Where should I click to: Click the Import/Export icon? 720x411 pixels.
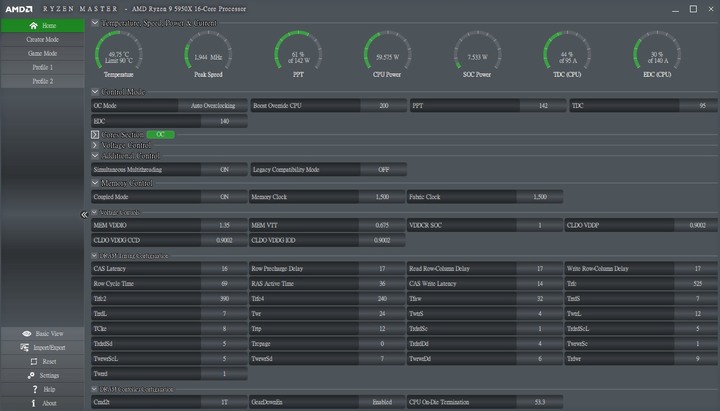point(24,348)
